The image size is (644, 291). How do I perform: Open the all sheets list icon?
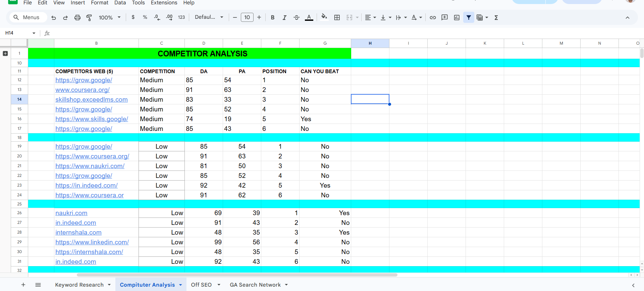[38, 285]
